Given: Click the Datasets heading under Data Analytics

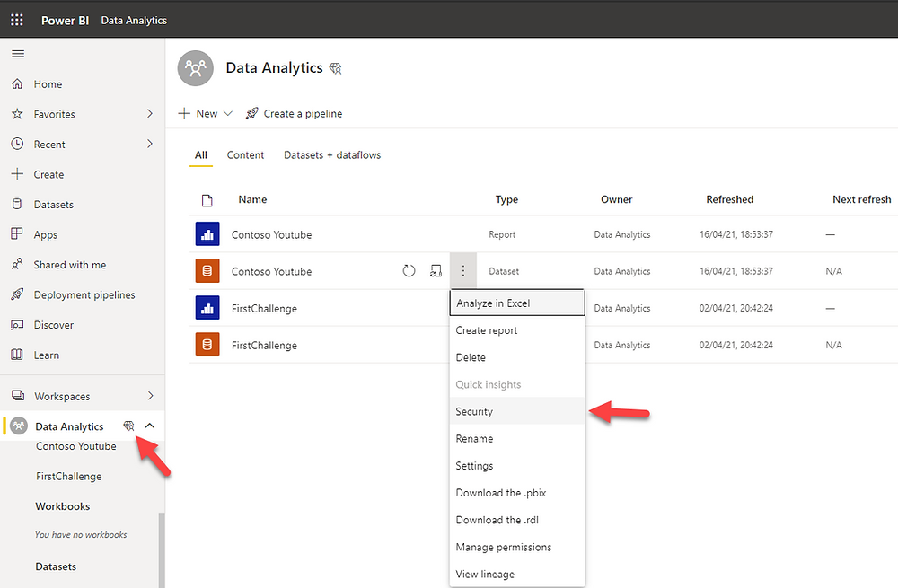Looking at the screenshot, I should pyautogui.click(x=56, y=566).
